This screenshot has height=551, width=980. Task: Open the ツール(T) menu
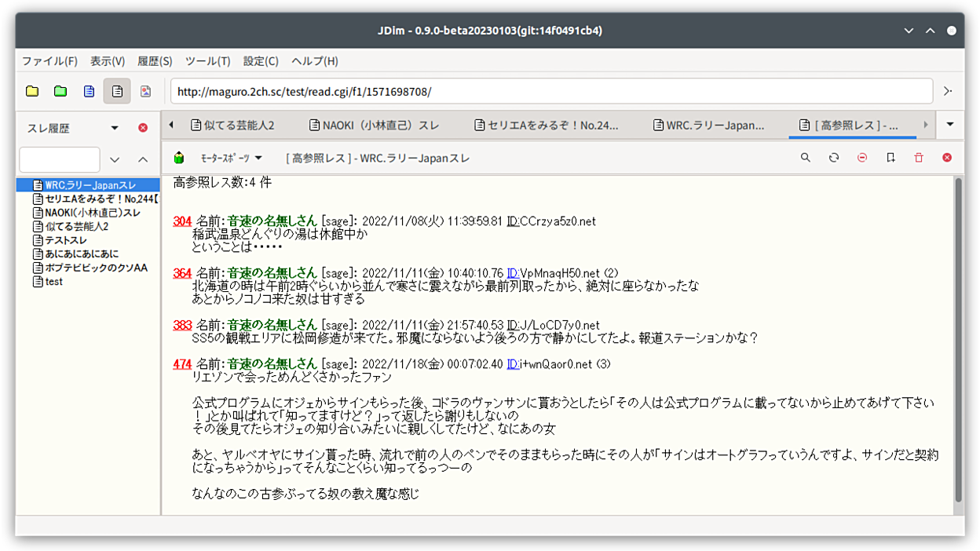[207, 61]
